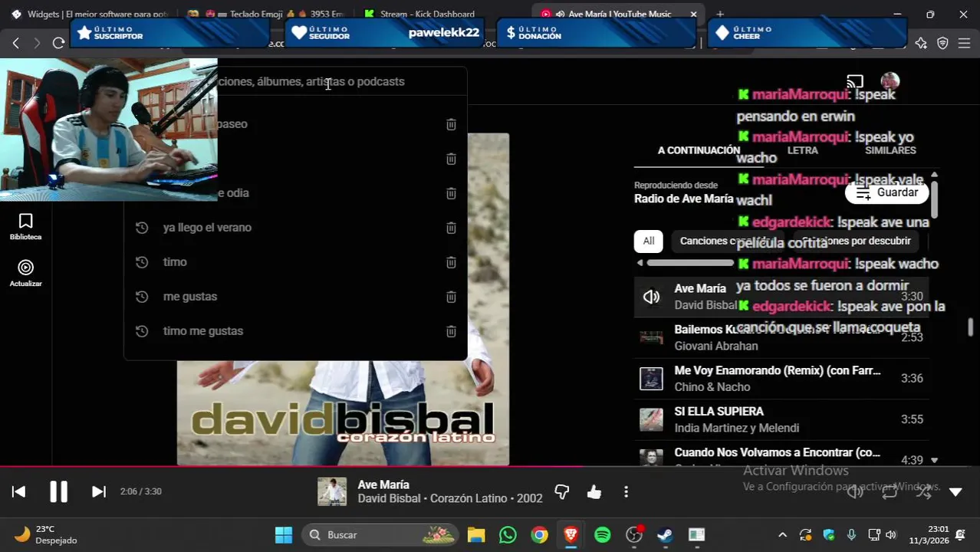
Task: Delete 'me gustas' search history entry
Action: [x=451, y=297]
